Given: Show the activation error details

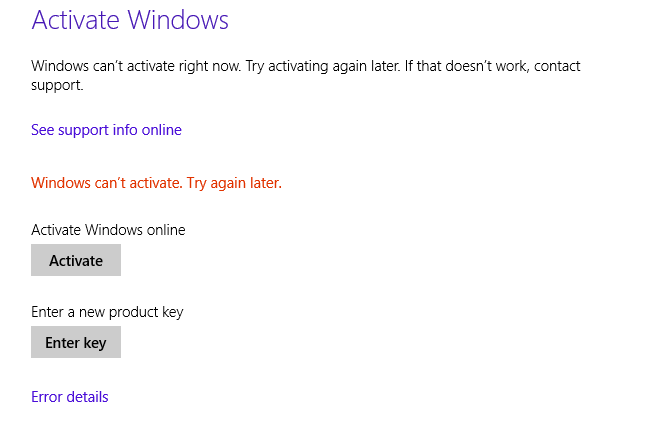Looking at the screenshot, I should 70,397.
